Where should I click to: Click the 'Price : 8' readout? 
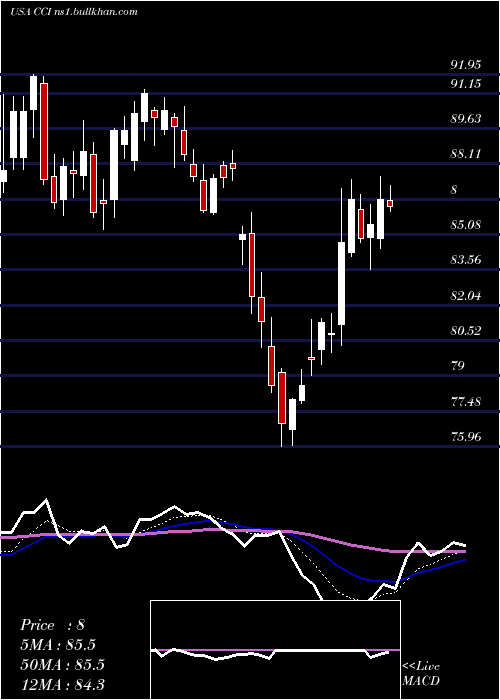[52, 625]
